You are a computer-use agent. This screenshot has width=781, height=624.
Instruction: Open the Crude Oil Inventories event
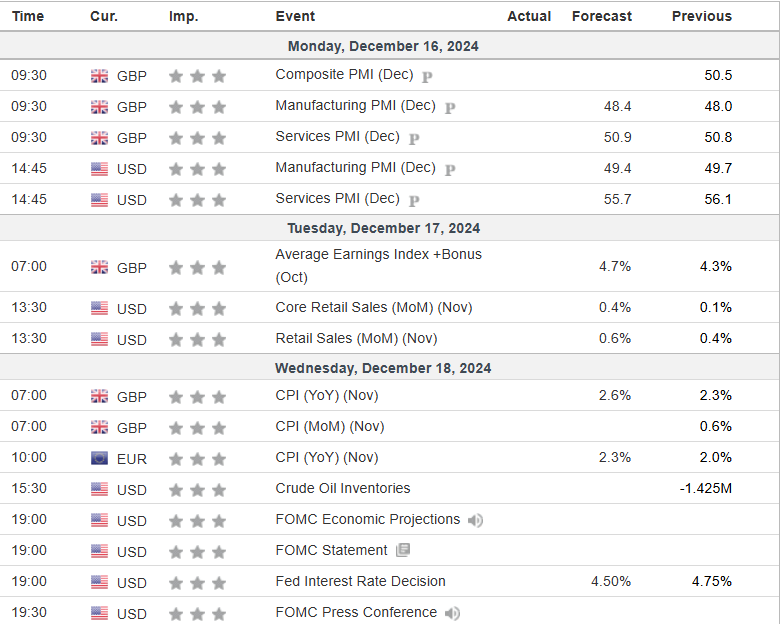tap(342, 488)
